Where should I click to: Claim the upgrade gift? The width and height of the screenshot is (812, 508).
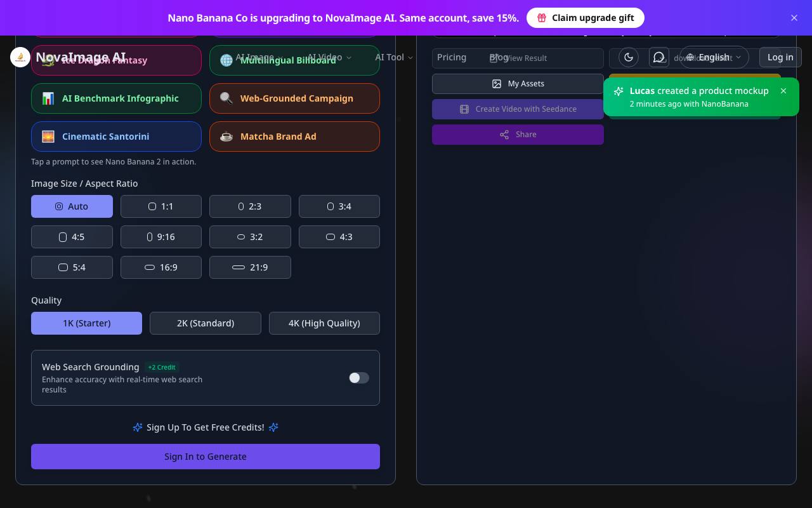586,18
